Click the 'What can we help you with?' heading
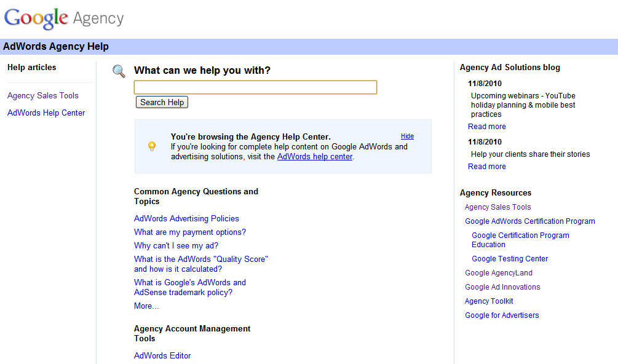618x364 pixels. pos(202,71)
